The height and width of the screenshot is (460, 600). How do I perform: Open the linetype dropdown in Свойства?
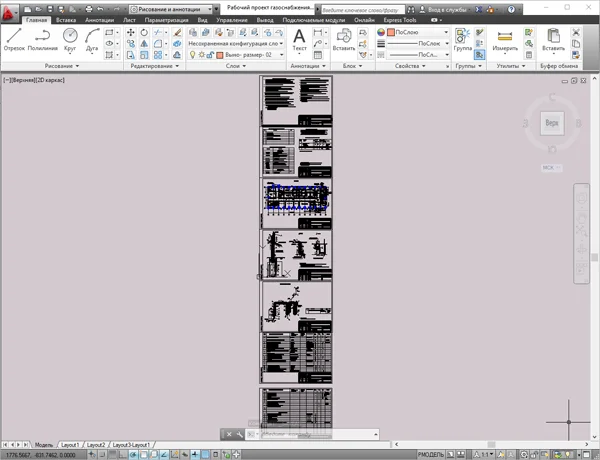tap(418, 55)
